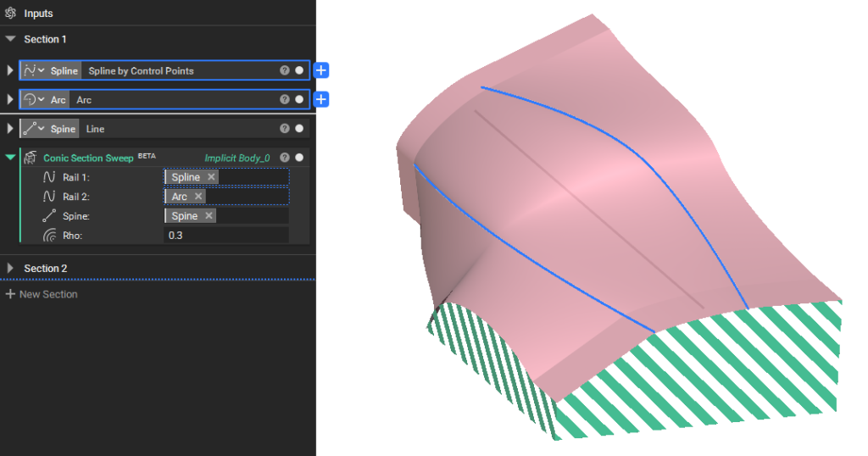868x456 pixels.
Task: Remove Spline chip from Rail 1
Action: coord(211,177)
